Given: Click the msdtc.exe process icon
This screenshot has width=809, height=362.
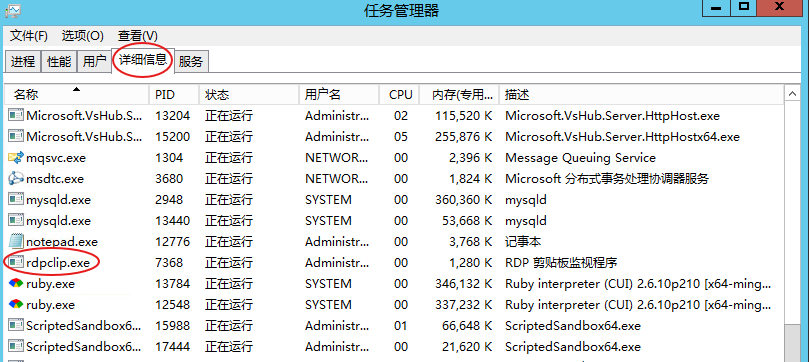Looking at the screenshot, I should coord(16,179).
